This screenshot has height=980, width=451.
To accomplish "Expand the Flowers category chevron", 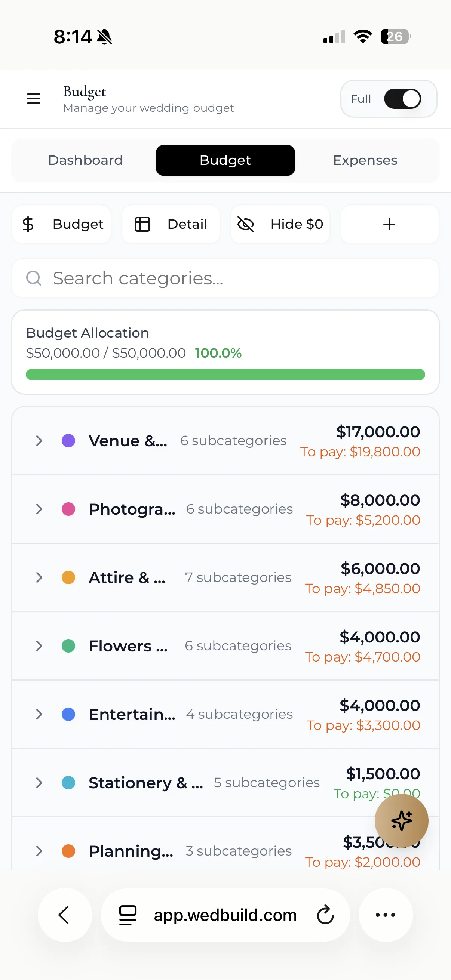I will click(39, 646).
